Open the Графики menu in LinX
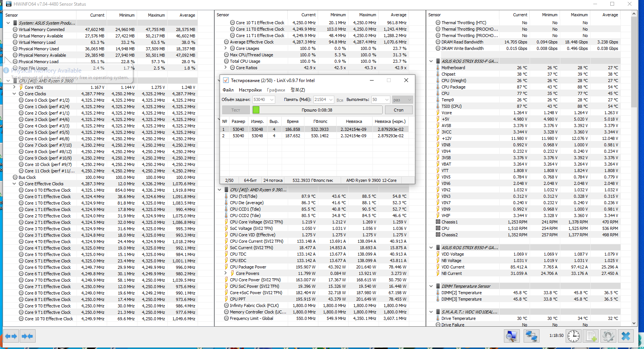644x349 pixels. click(x=276, y=90)
